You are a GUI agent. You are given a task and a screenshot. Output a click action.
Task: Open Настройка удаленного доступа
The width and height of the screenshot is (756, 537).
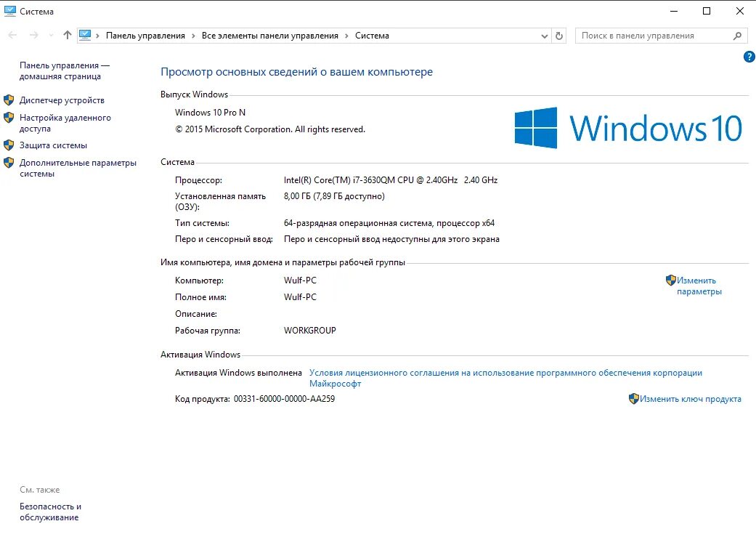65,123
